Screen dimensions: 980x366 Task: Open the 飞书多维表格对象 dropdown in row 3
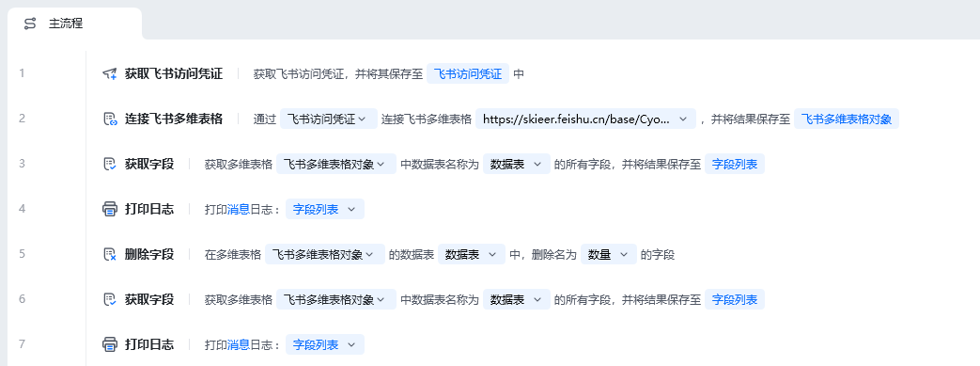[x=336, y=164]
